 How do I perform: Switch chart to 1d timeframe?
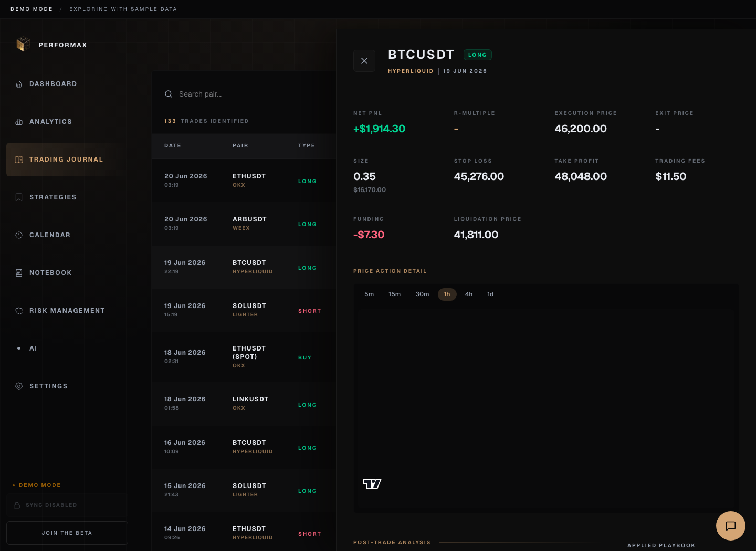click(x=490, y=294)
